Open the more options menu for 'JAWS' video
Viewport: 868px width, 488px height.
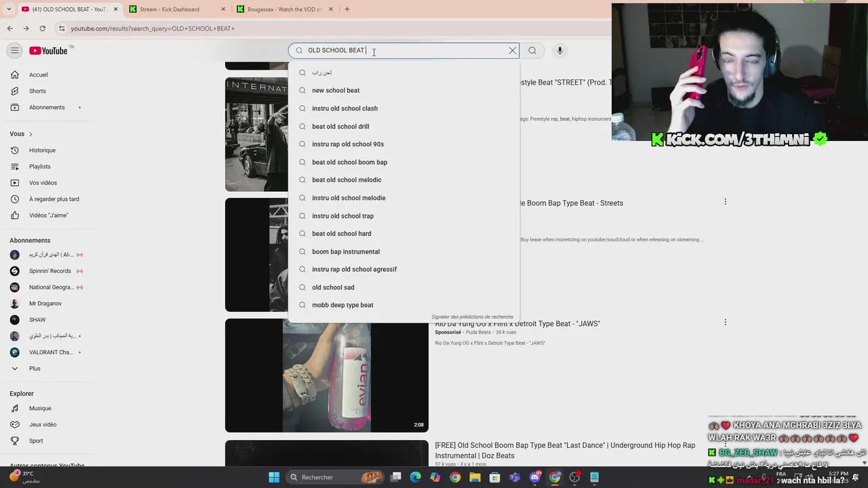pyautogui.click(x=725, y=323)
